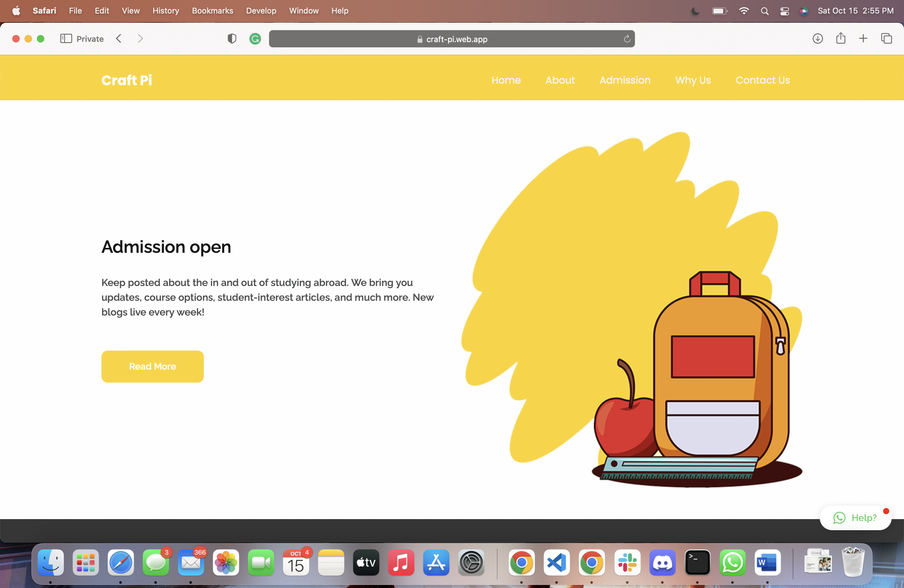
Task: Open the Admission nav link
Action: click(x=625, y=80)
